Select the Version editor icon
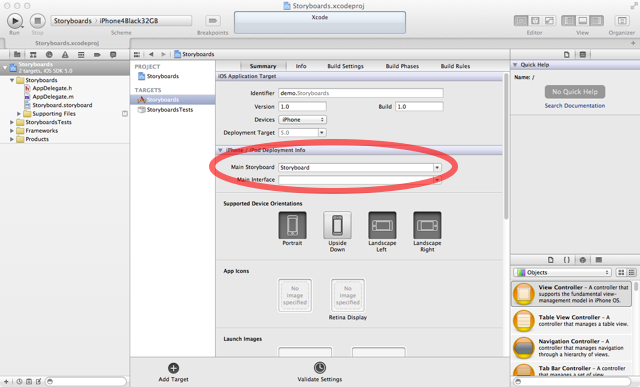 [549, 20]
